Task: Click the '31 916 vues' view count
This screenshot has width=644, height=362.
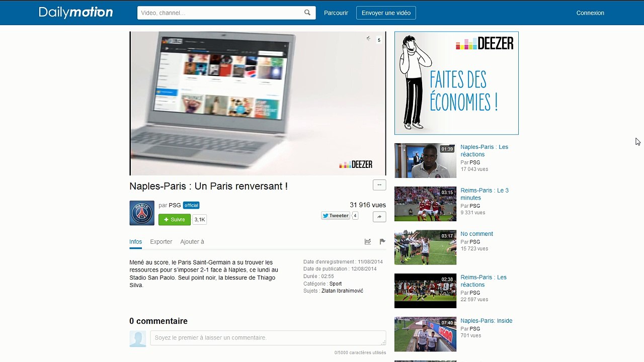Action: 368,205
